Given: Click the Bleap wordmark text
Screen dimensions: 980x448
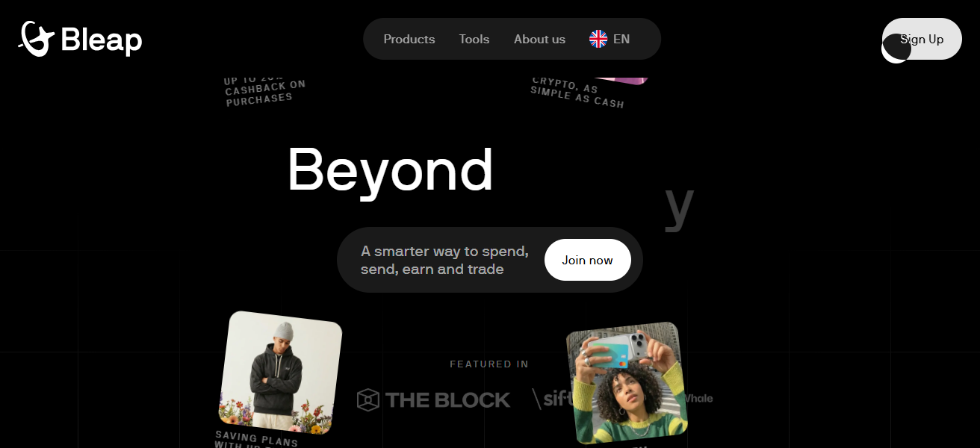Looking at the screenshot, I should point(102,40).
